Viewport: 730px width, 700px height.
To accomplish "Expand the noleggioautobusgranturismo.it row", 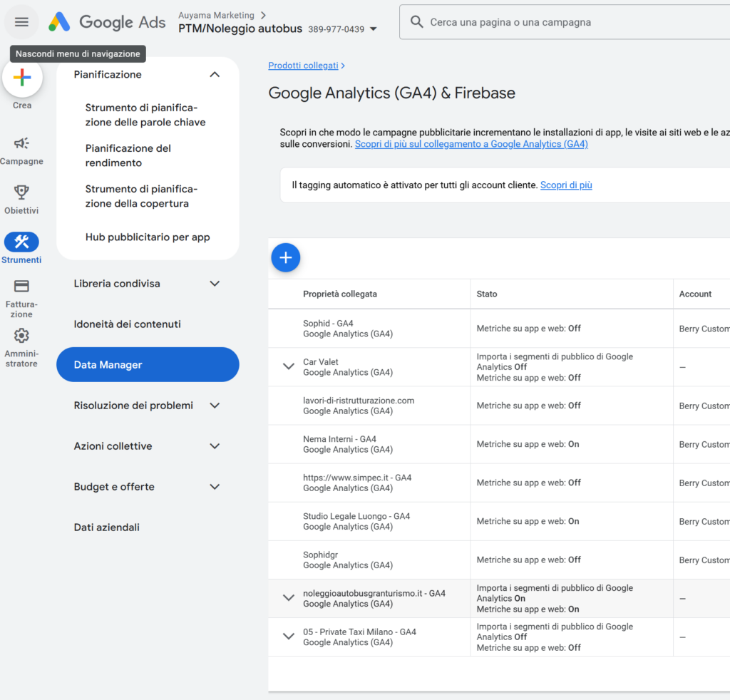I will [289, 598].
